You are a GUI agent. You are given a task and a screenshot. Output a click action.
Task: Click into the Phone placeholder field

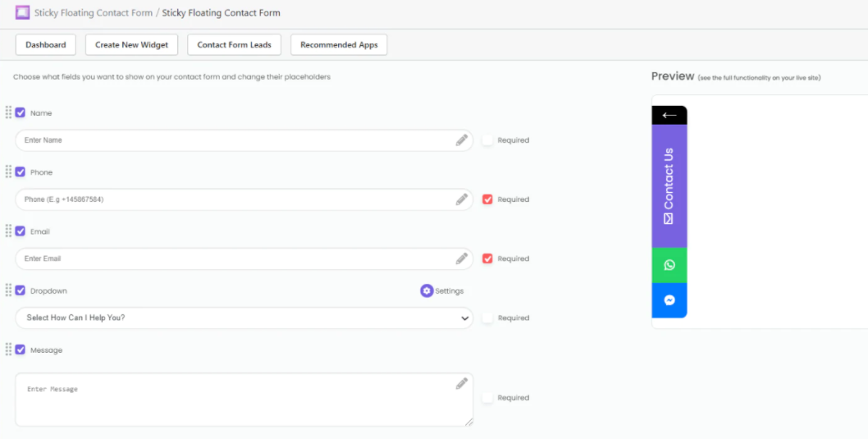click(244, 199)
